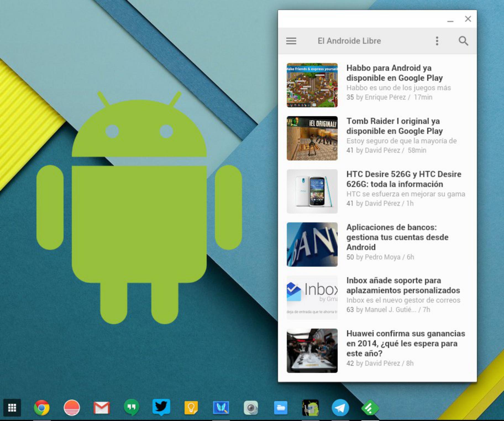Click '35 by Enrique Pérez / 17min' line

(389, 97)
